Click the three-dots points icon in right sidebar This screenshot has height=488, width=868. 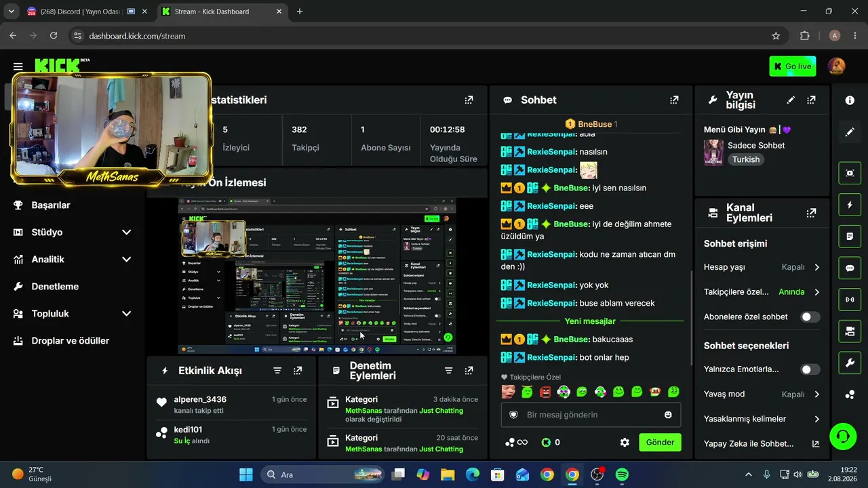tap(850, 394)
